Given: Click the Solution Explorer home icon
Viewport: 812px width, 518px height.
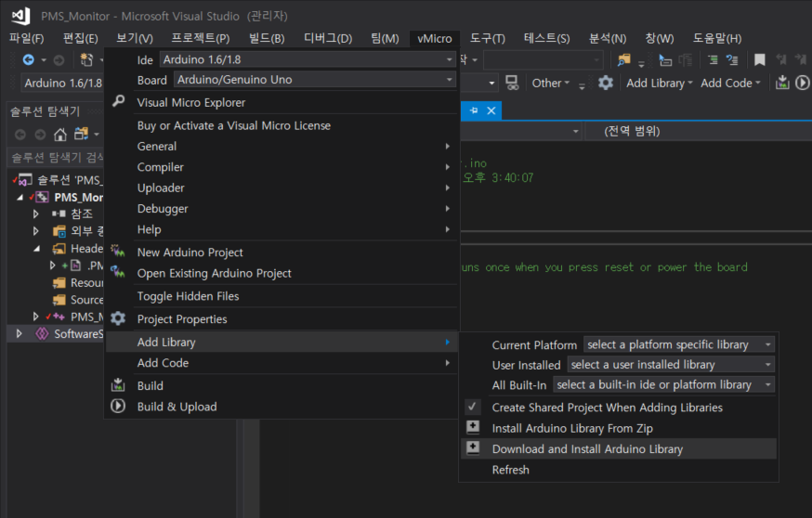Looking at the screenshot, I should pyautogui.click(x=60, y=135).
